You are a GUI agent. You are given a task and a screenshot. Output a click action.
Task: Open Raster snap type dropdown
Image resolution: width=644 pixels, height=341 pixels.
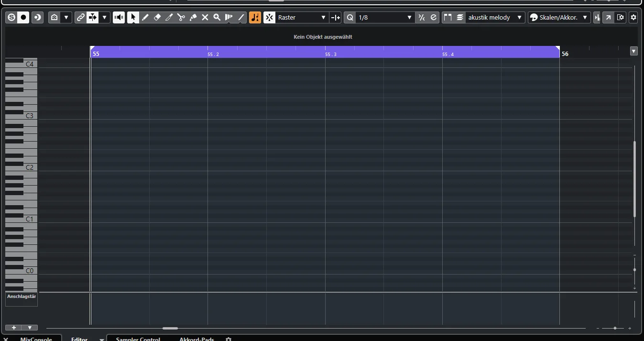pyautogui.click(x=302, y=18)
